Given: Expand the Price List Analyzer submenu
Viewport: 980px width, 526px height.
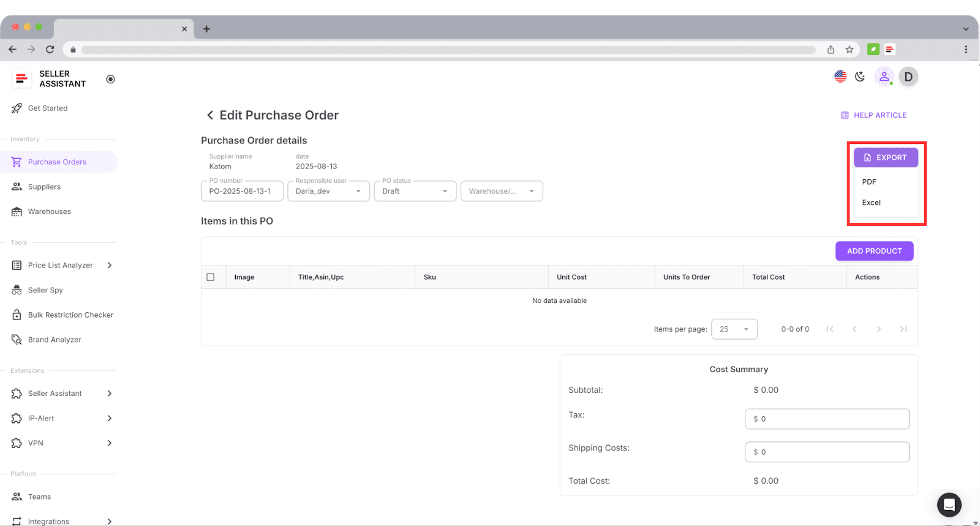Looking at the screenshot, I should point(110,265).
